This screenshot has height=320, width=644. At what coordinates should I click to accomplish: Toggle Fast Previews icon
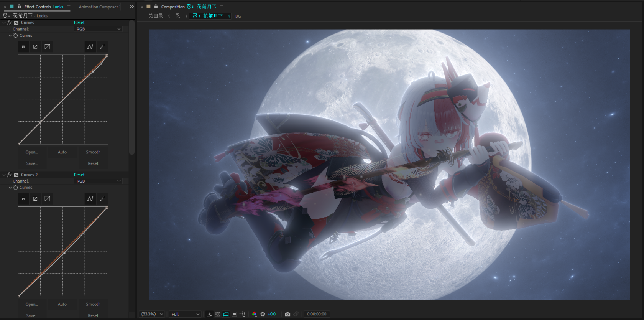point(209,314)
